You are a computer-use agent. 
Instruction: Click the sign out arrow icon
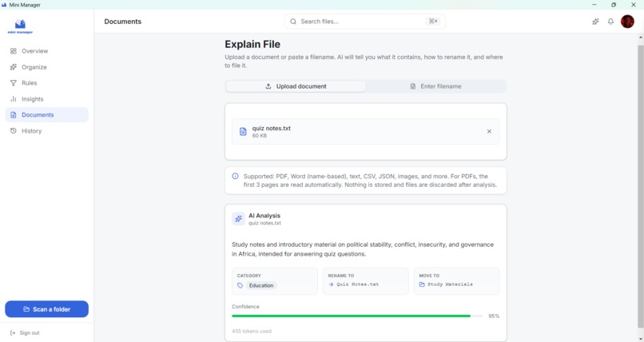point(13,333)
